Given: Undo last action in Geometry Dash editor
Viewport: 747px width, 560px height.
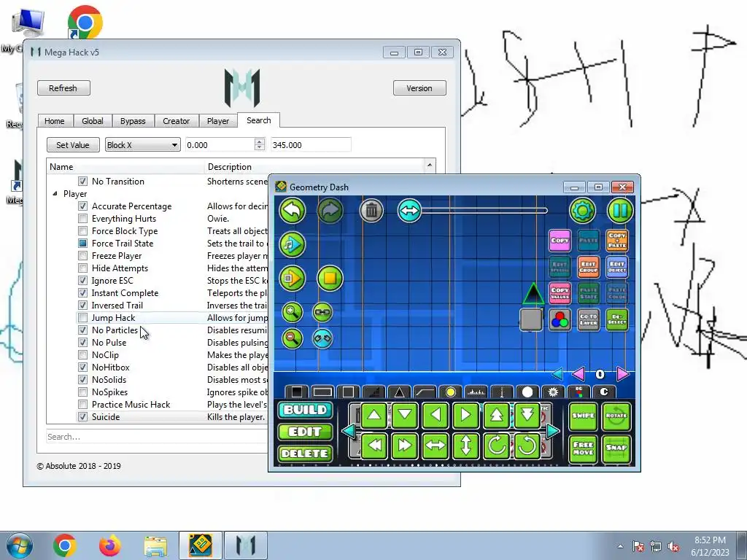Looking at the screenshot, I should (292, 210).
